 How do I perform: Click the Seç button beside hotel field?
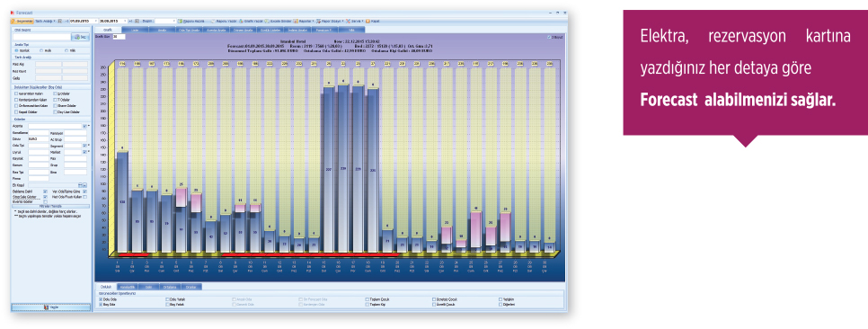pos(81,37)
